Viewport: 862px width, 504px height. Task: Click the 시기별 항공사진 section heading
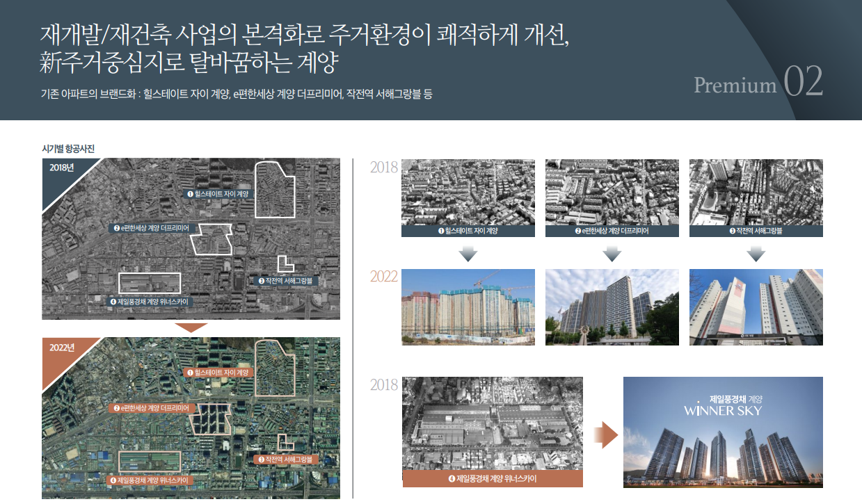(x=68, y=148)
